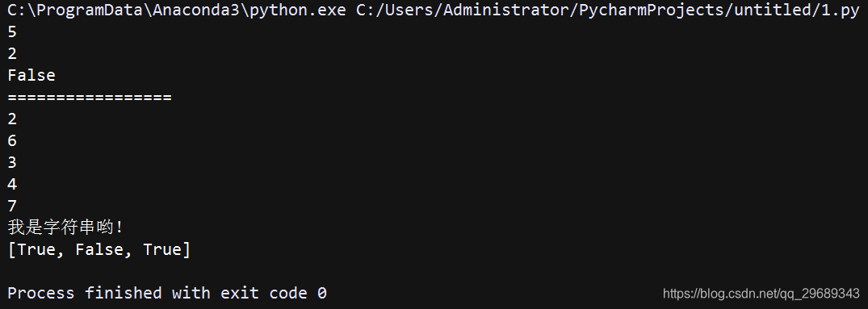Click the number 2 below the separator
868x309 pixels.
click(12, 119)
